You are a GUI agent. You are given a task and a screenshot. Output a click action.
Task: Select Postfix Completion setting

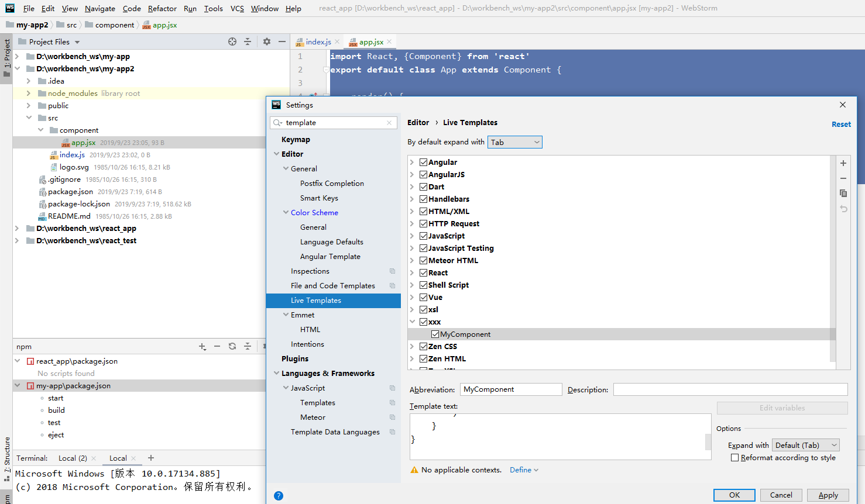click(332, 184)
